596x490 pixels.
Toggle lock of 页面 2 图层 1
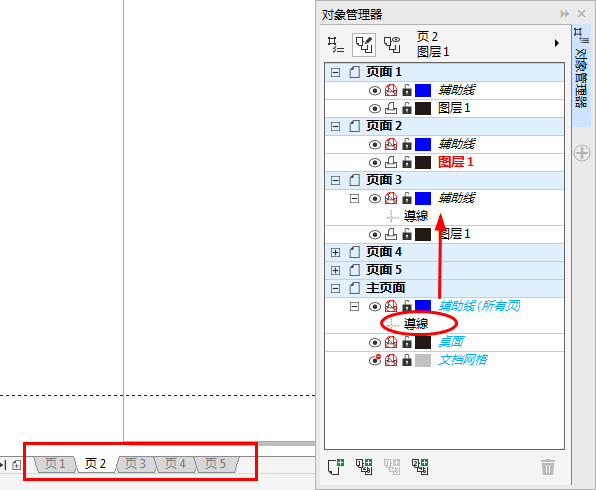(407, 162)
